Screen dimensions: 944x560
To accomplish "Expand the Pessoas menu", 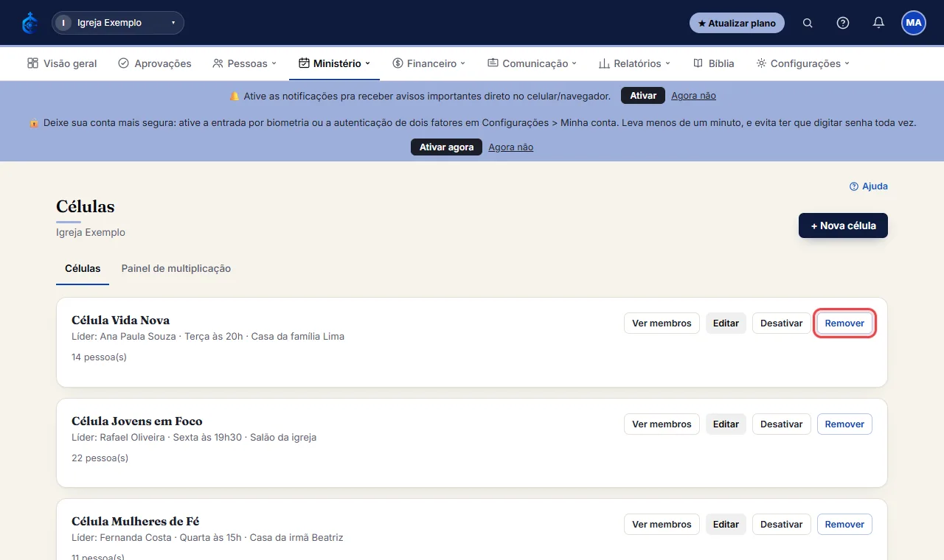I will [x=244, y=63].
